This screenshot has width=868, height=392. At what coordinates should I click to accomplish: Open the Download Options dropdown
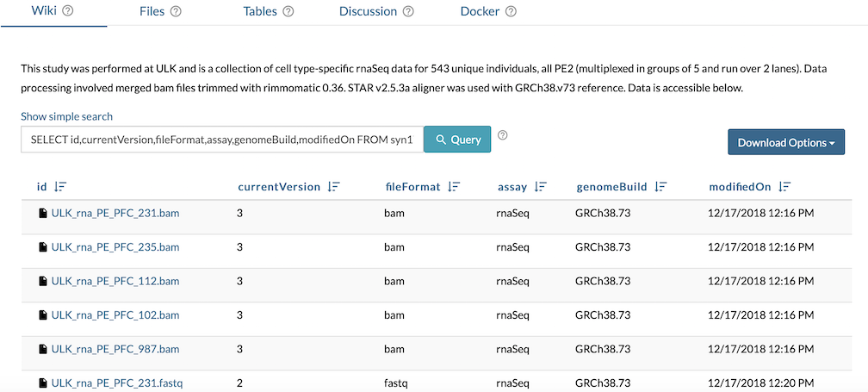(785, 142)
